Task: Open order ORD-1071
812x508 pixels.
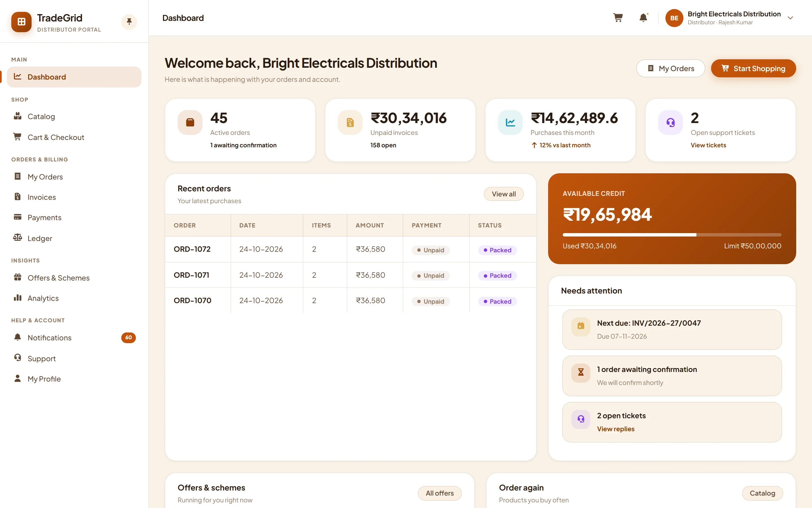Action: pyautogui.click(x=191, y=275)
